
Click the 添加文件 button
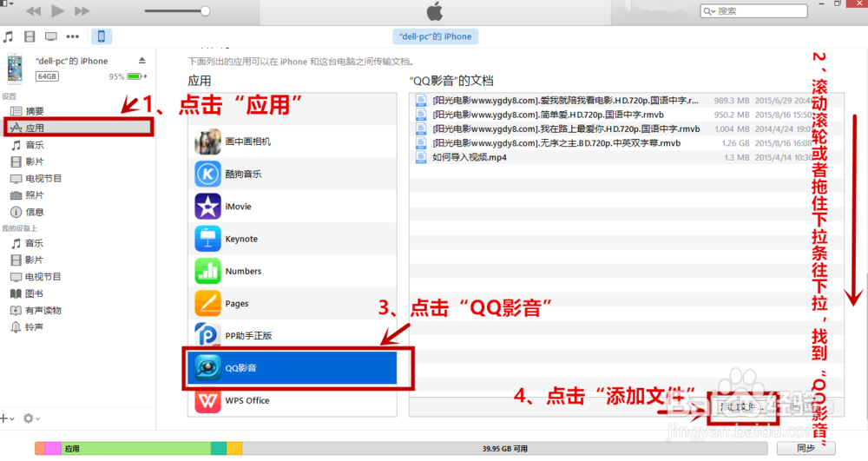[743, 407]
